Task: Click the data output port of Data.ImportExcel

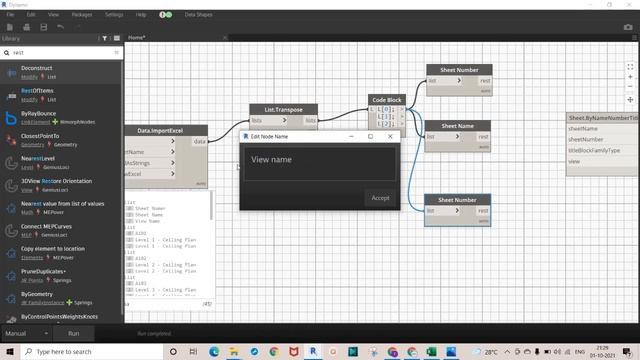Action: 200,141
